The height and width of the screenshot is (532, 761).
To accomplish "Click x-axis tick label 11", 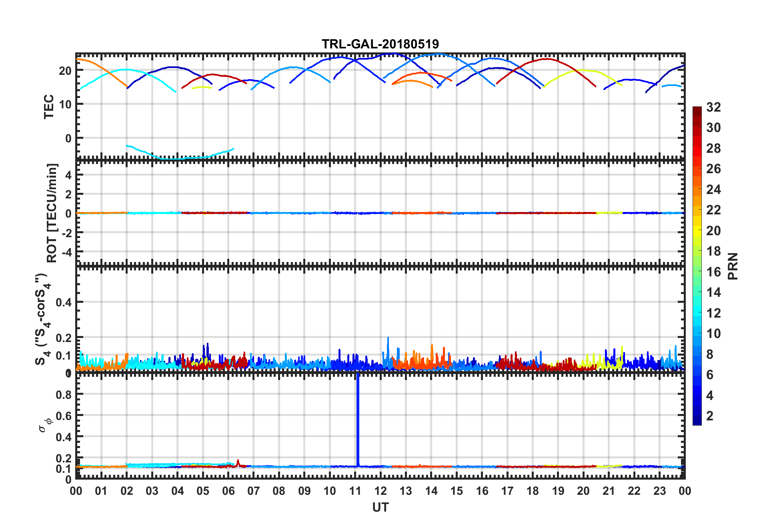I will (x=355, y=491).
